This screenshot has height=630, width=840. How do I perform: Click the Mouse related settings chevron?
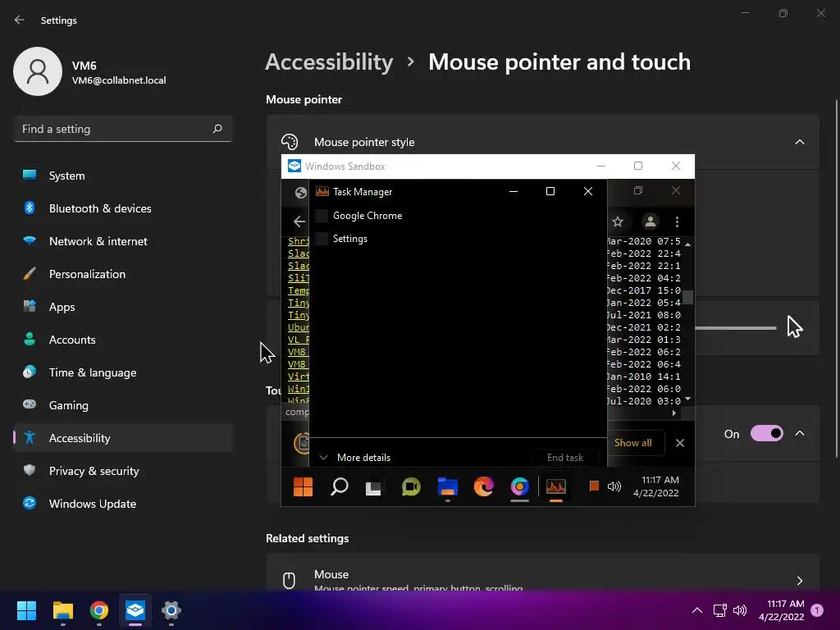[x=799, y=580]
